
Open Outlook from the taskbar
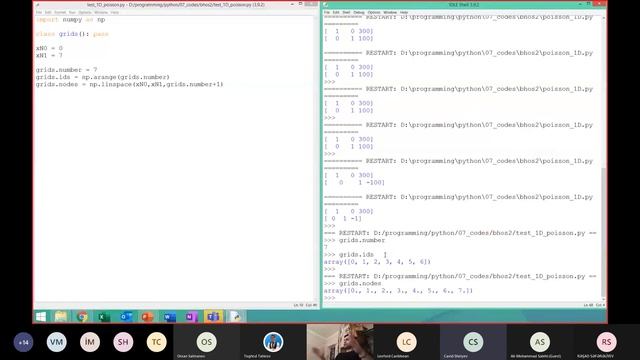[x=126, y=317]
